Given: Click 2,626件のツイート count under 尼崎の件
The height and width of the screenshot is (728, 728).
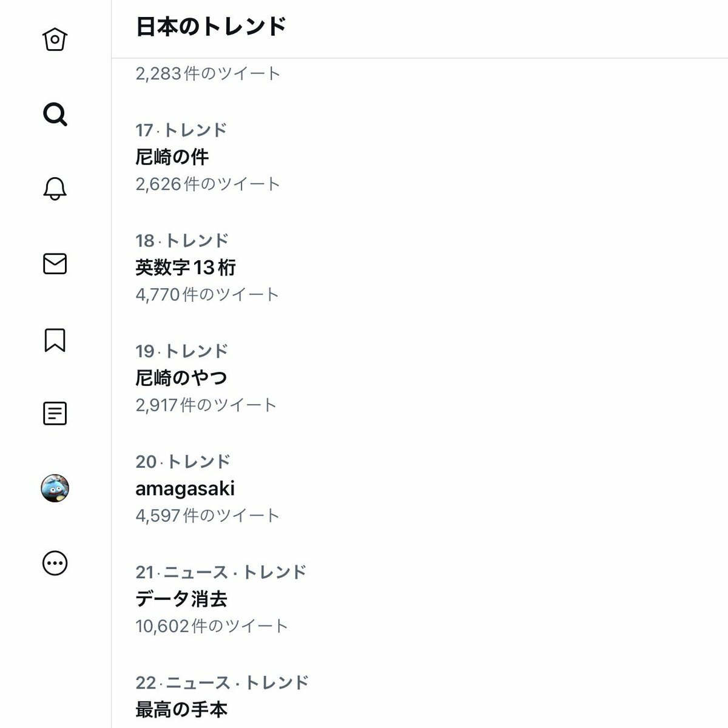Looking at the screenshot, I should (x=208, y=184).
